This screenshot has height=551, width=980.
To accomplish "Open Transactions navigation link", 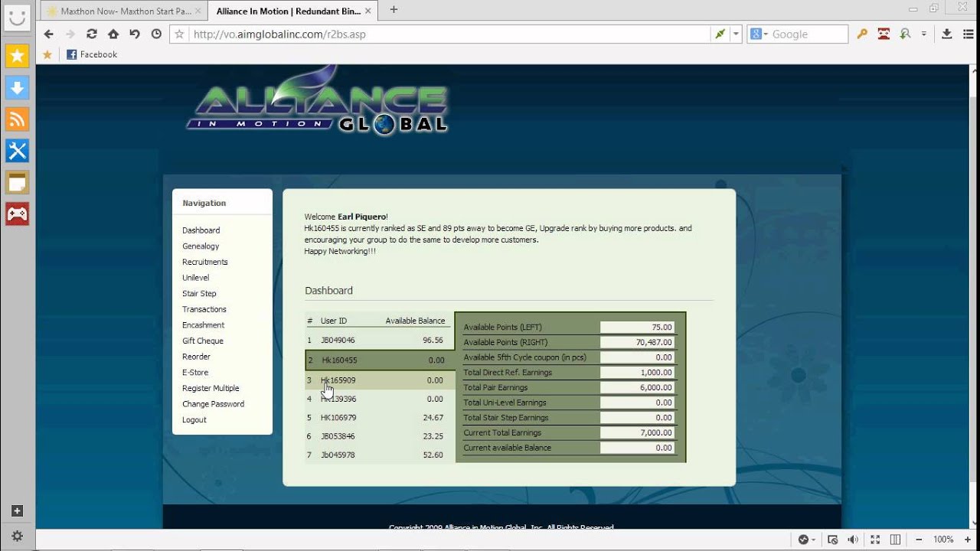I will 204,309.
